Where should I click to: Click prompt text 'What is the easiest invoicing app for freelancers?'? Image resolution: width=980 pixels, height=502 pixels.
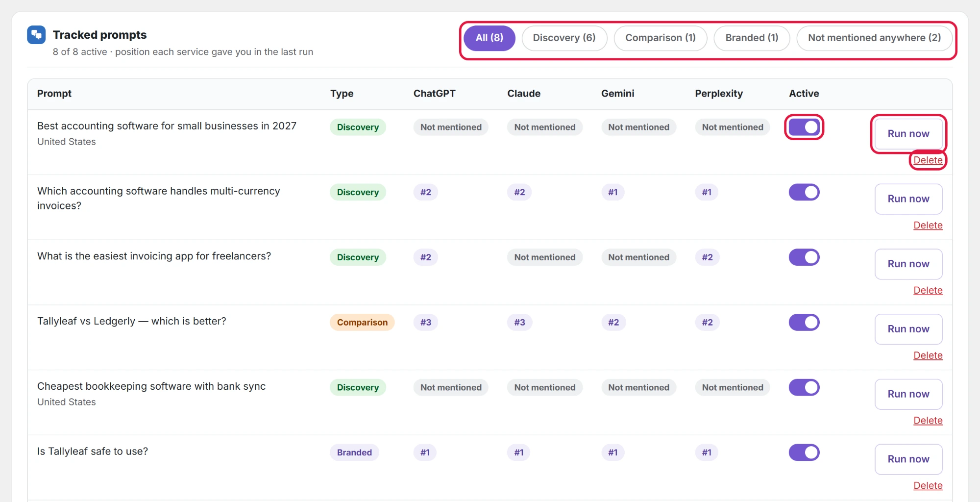pos(154,256)
